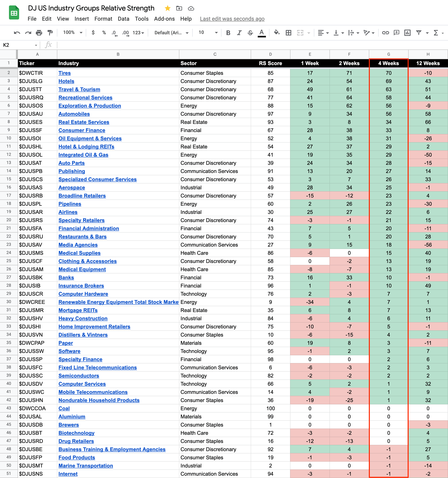Open the Data menu
Viewport: 448px width, 478px height.
(123, 19)
